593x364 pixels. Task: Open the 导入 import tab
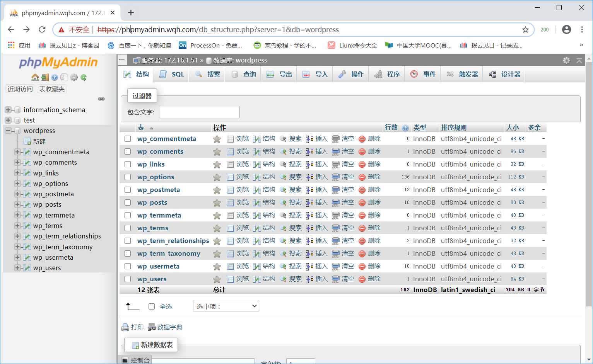coord(315,74)
